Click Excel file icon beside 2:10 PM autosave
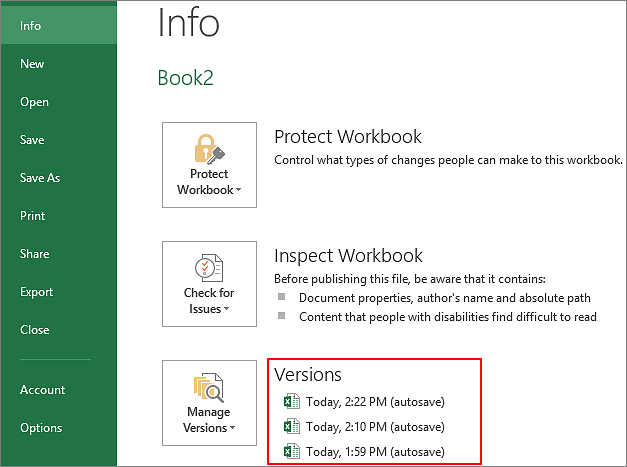The image size is (627, 467). tap(292, 427)
